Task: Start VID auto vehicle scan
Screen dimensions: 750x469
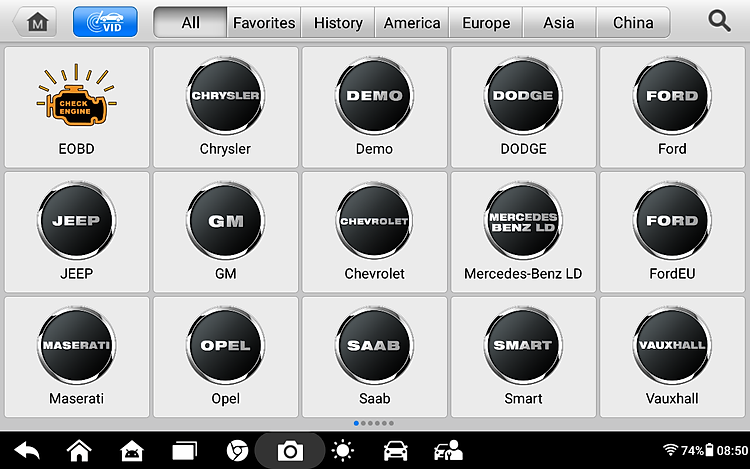Action: 105,22
